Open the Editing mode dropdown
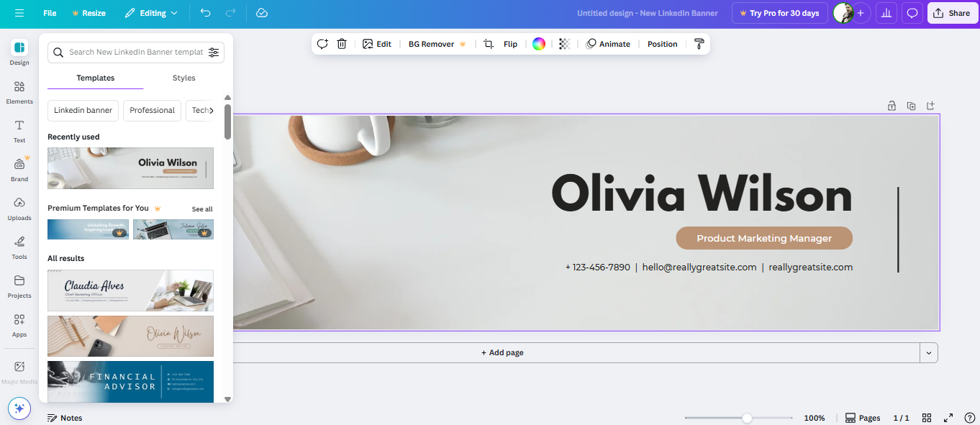Viewport: 980px width, 425px height. 152,12
